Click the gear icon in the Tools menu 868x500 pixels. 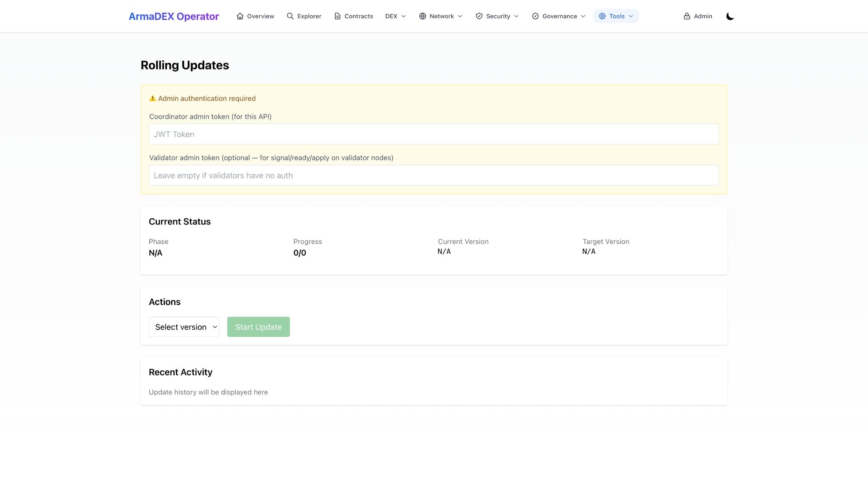pyautogui.click(x=601, y=16)
